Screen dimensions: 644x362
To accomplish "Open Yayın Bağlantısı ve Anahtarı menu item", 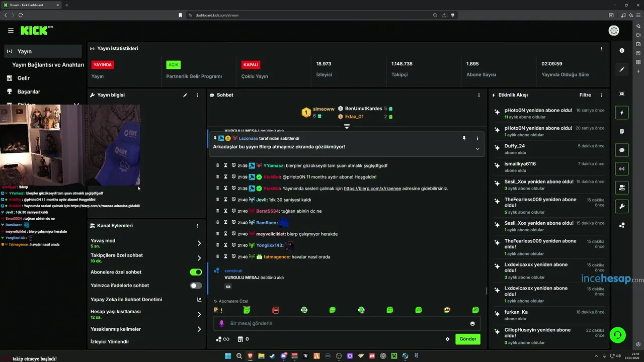I will pyautogui.click(x=48, y=65).
